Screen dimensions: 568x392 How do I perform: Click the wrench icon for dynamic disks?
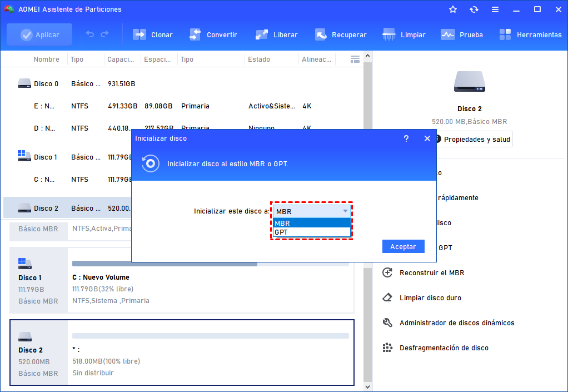point(387,323)
